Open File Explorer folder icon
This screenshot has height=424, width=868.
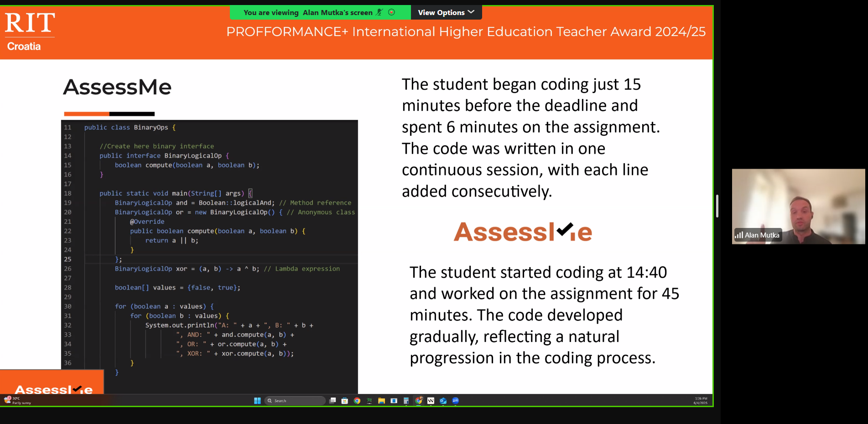pos(381,401)
